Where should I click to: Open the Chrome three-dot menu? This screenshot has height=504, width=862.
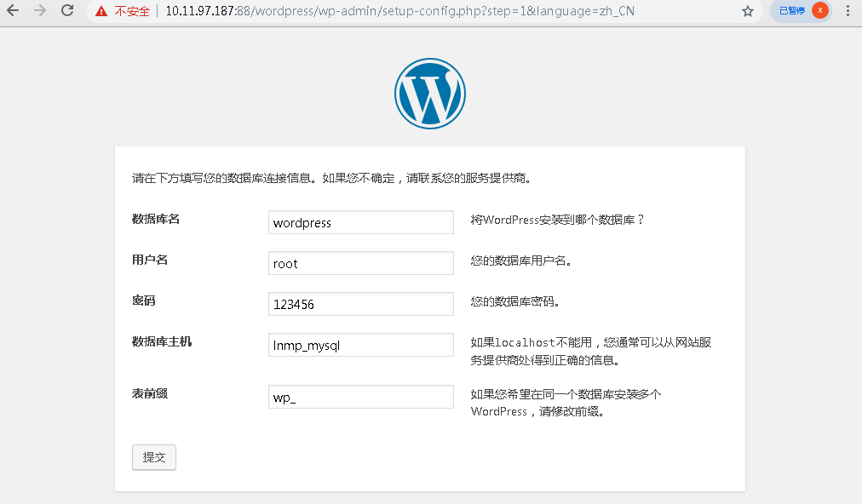849,11
